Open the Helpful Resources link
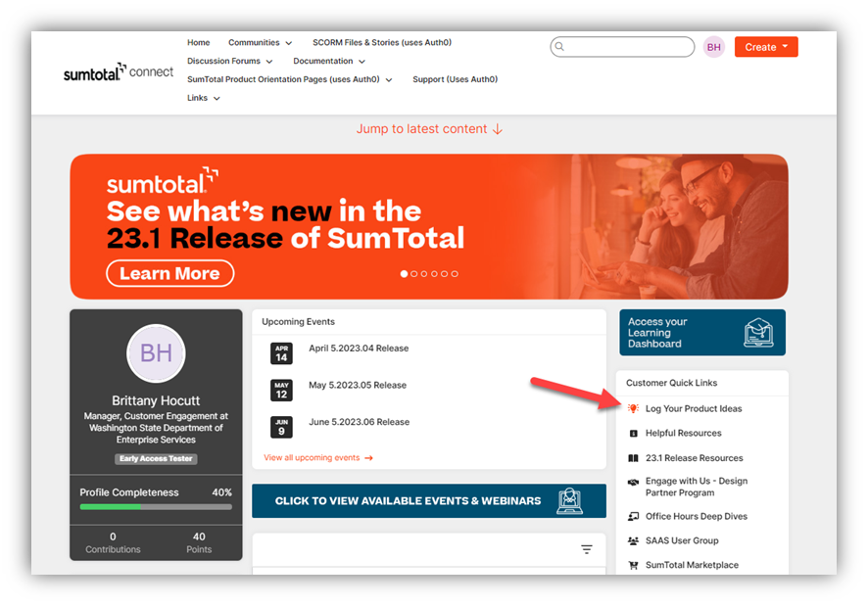868x606 pixels. point(684,434)
